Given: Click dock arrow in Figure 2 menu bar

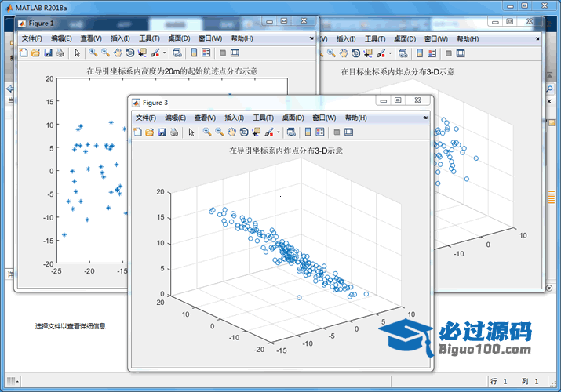Looking at the screenshot, I should (x=537, y=38).
